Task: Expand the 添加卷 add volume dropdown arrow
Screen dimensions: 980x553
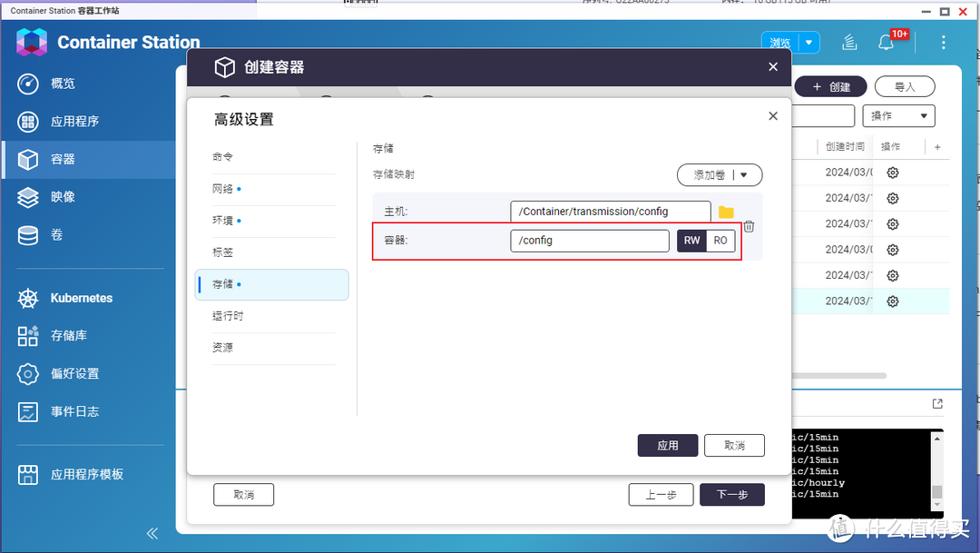Action: pos(744,175)
